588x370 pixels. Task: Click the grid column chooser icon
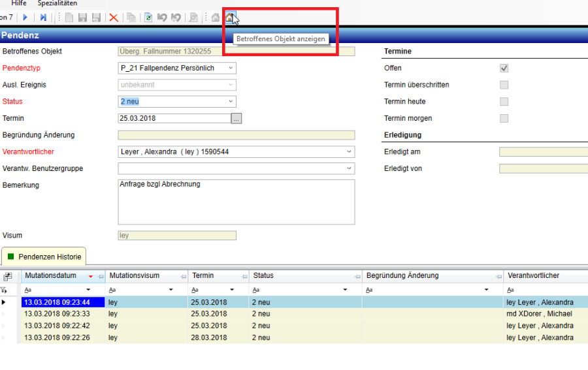[8, 277]
